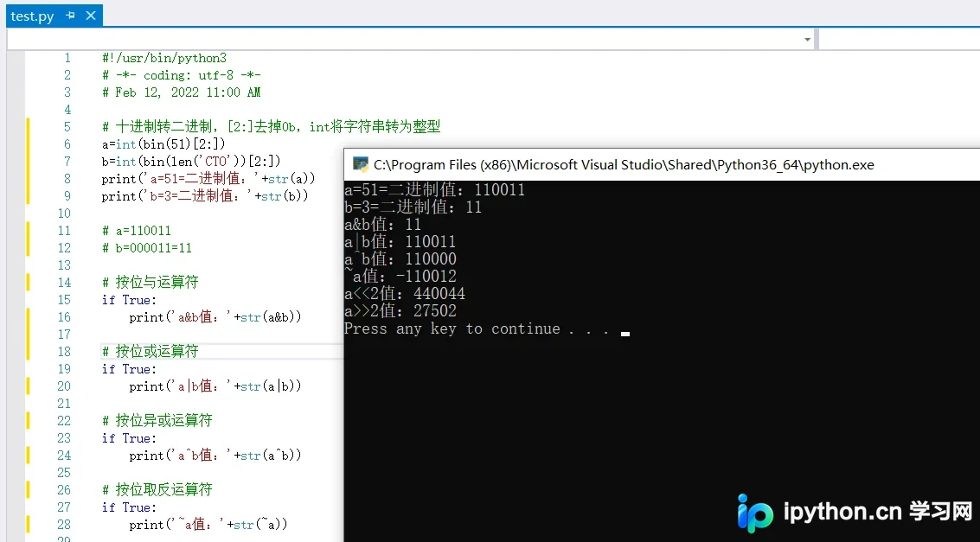Click the python.exe console title bar text
This screenshot has width=980, height=542.
coord(624,165)
